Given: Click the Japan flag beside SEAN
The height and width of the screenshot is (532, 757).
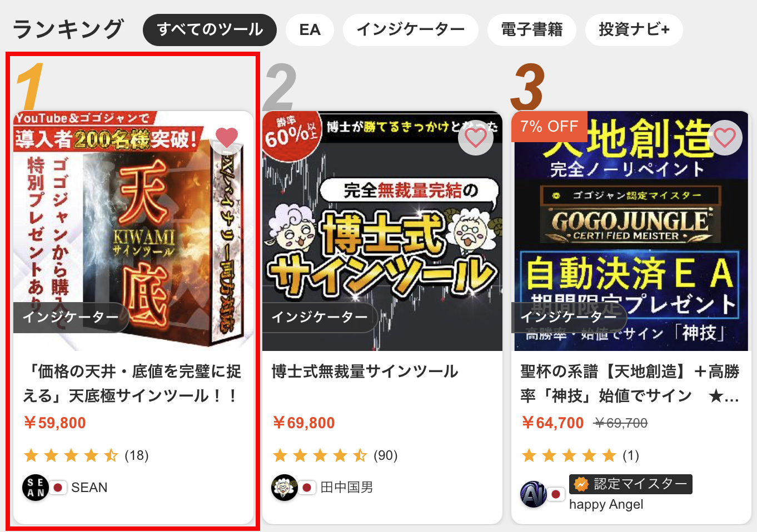Looking at the screenshot, I should pos(58,488).
